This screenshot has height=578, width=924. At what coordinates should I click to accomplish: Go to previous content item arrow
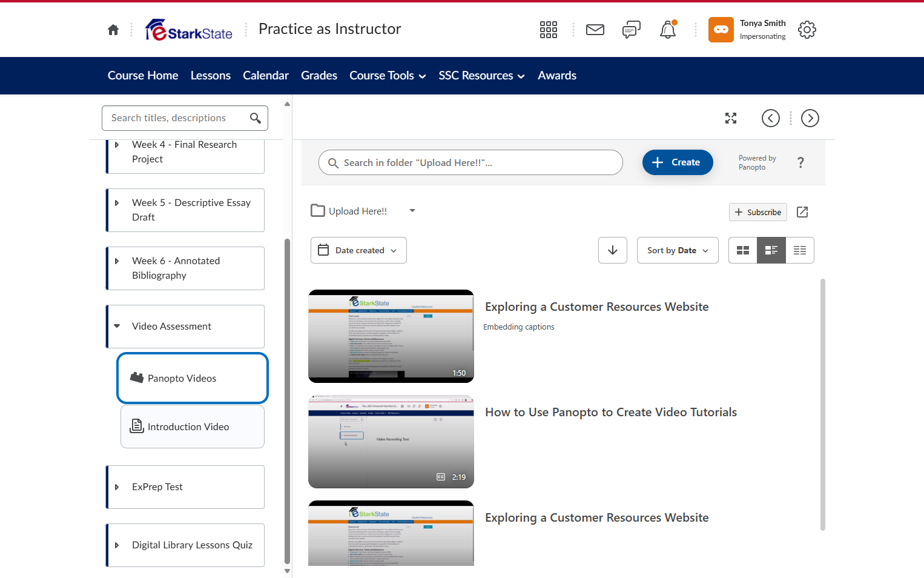[771, 118]
